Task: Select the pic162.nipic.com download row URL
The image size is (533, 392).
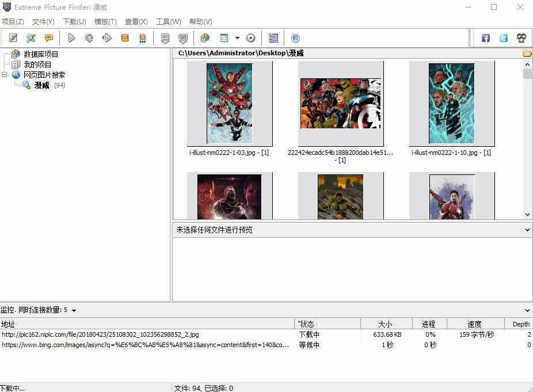Action: [100, 334]
